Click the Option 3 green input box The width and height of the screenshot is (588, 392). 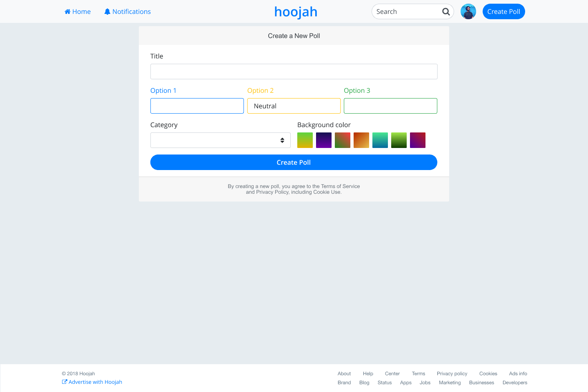pos(390,106)
